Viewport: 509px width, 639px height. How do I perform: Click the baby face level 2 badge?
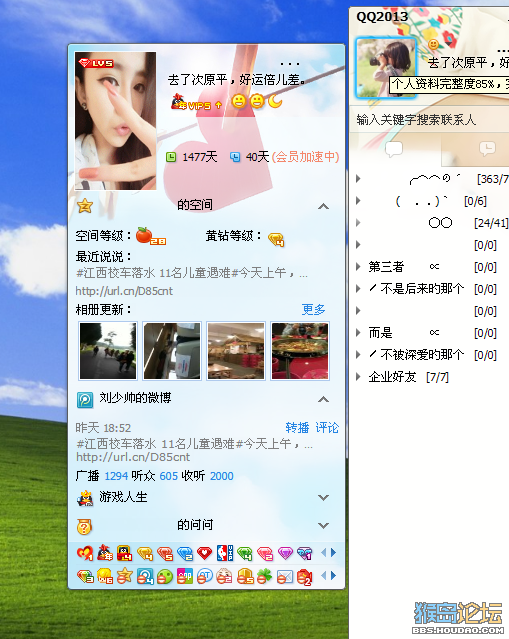225,576
